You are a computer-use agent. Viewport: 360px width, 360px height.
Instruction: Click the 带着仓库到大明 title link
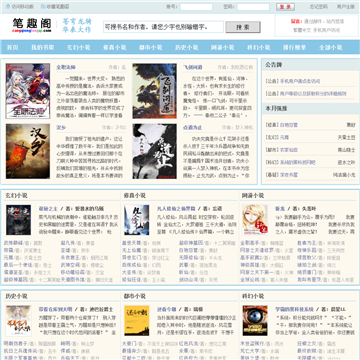click(55, 309)
